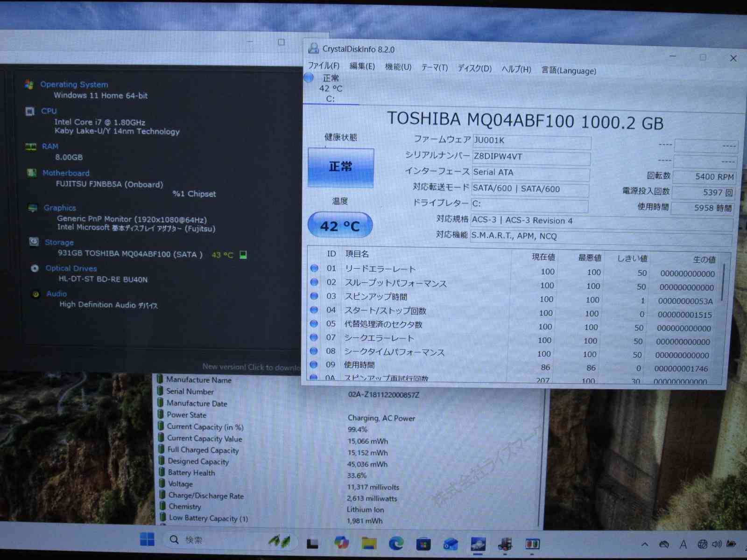Open Microsoft Edge from the taskbar

point(396,543)
